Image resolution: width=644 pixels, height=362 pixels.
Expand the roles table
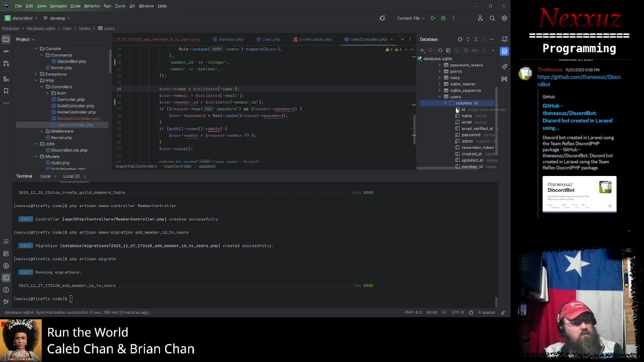(x=440, y=78)
